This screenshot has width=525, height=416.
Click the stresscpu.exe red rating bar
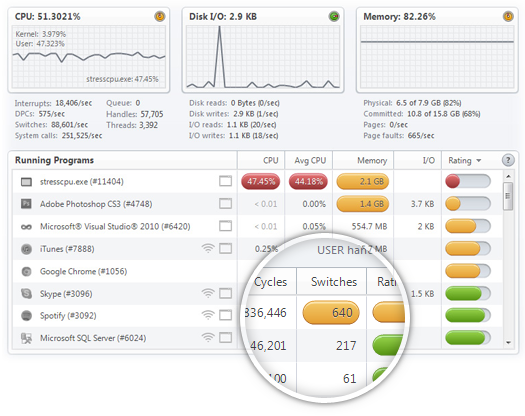pos(468,181)
